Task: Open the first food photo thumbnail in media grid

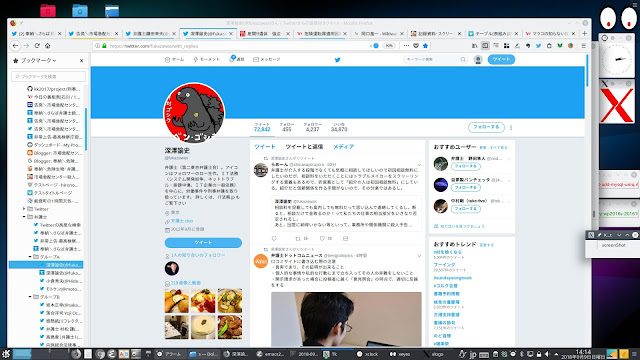Action: pos(177,301)
